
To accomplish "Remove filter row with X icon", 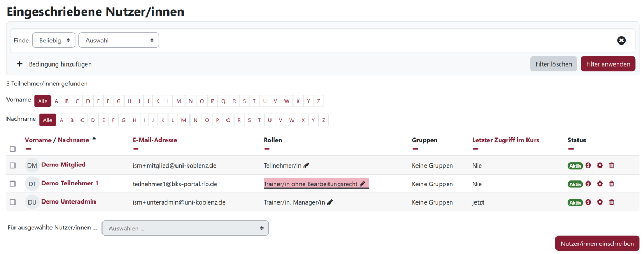I will point(621,40).
